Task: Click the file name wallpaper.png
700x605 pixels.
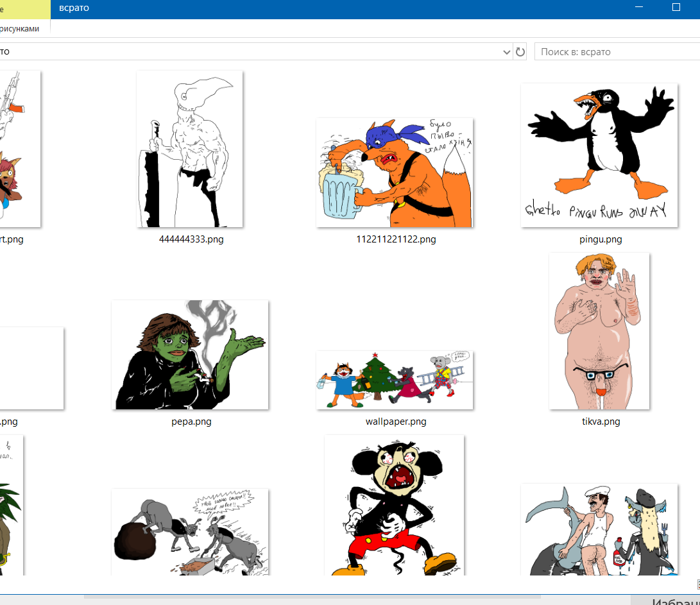Action: [396, 422]
